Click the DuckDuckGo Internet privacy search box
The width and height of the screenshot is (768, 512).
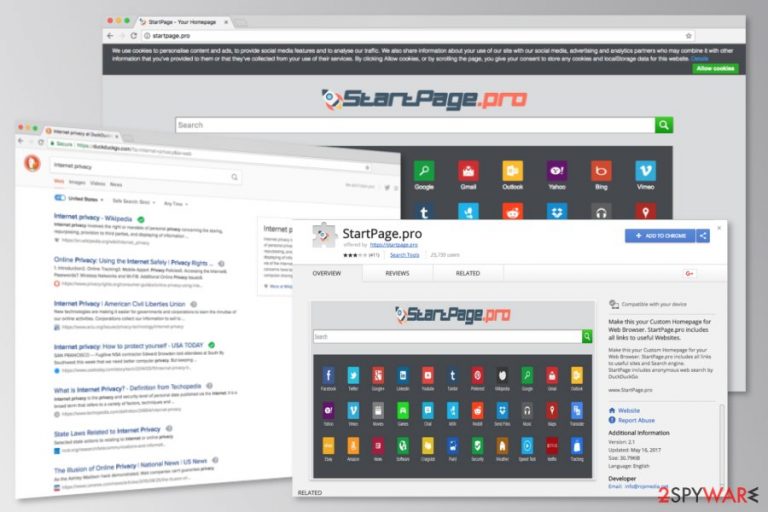[x=145, y=171]
